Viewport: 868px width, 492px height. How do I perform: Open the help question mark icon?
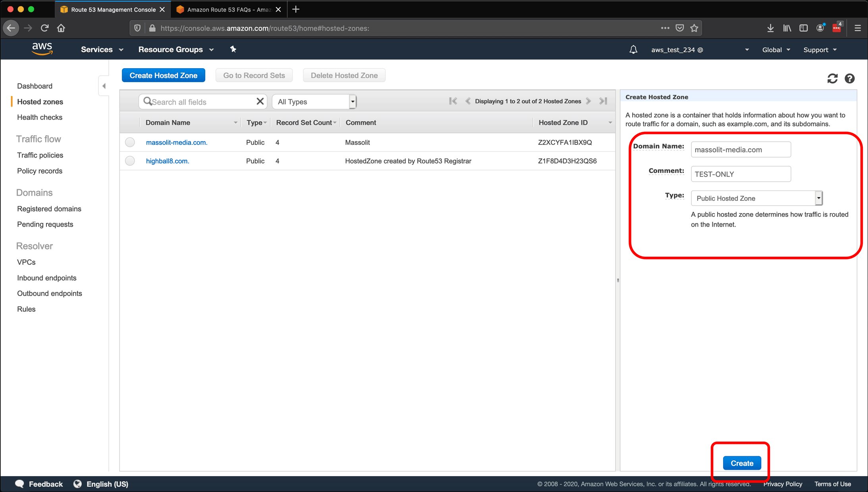pyautogui.click(x=849, y=79)
